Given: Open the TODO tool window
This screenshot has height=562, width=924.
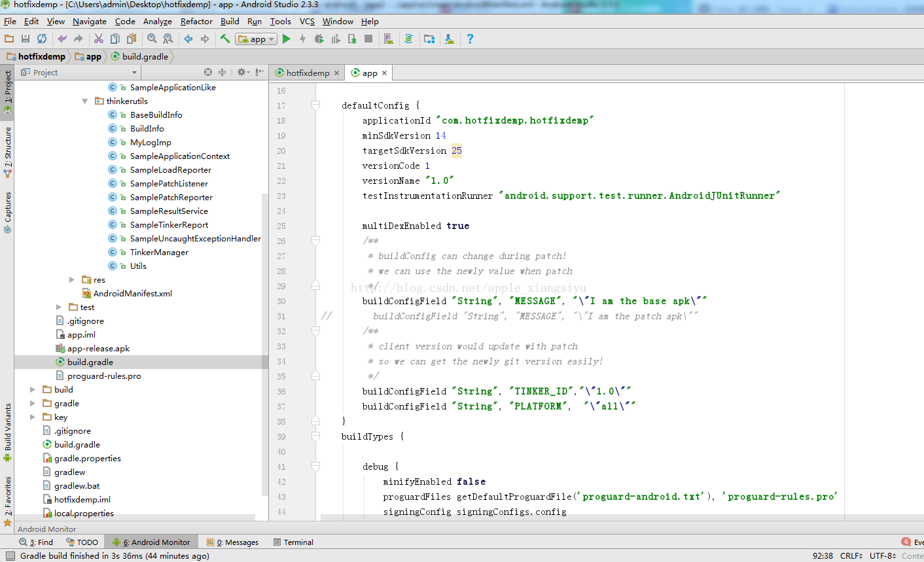Looking at the screenshot, I should pos(82,542).
